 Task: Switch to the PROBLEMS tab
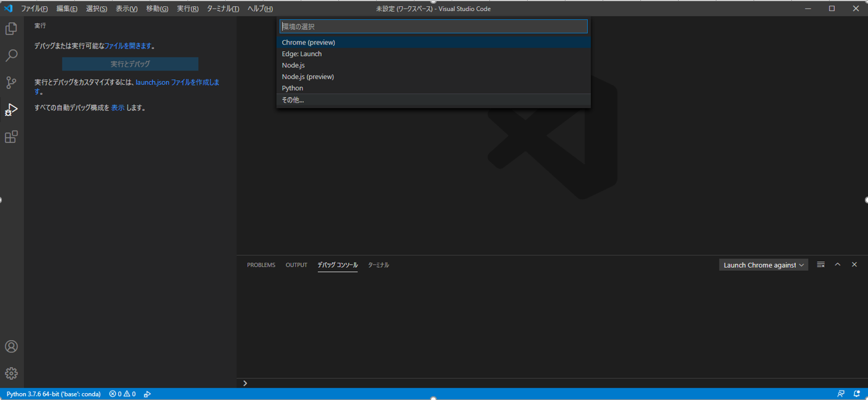click(x=261, y=265)
